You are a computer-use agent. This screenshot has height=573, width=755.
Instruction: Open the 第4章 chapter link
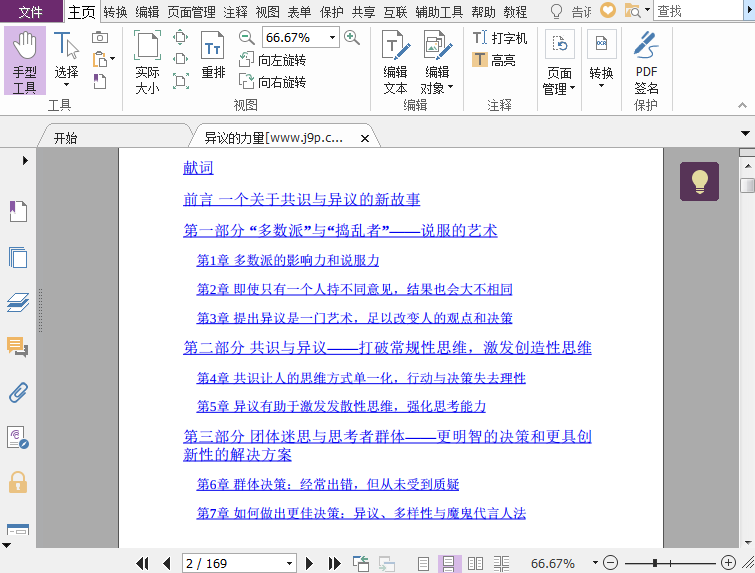point(361,378)
